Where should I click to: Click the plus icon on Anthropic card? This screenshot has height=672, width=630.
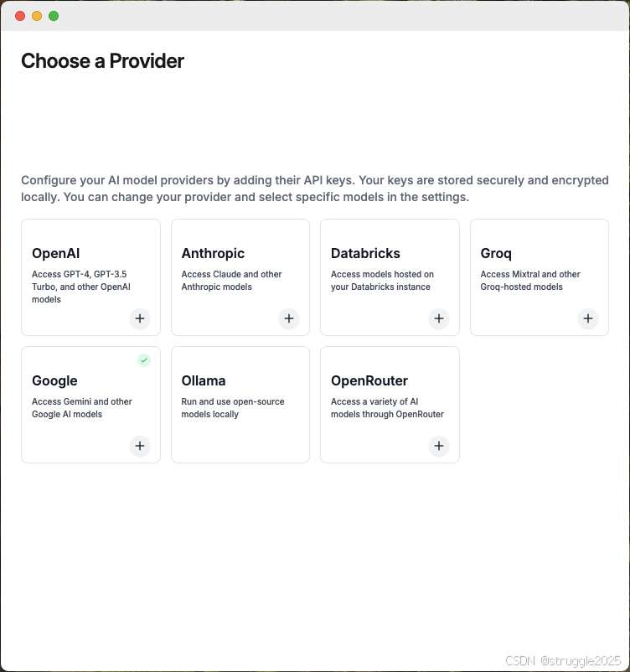pyautogui.click(x=289, y=318)
